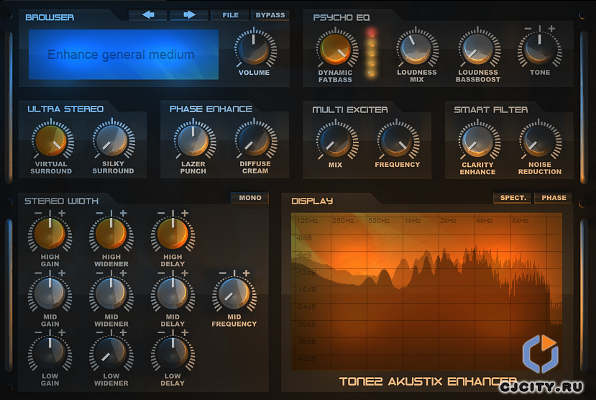Image resolution: width=596 pixels, height=400 pixels.
Task: Click the Silky Surround knob
Action: point(113,141)
